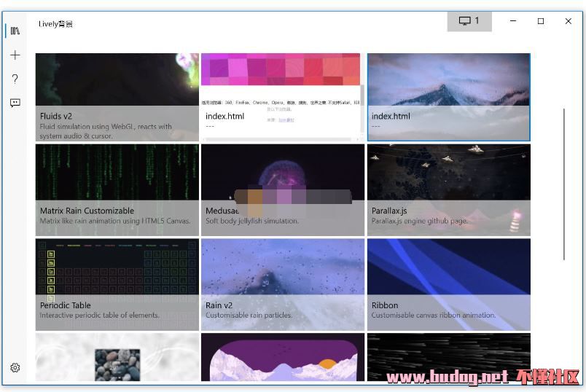The image size is (586, 392).
Task: Open the Help question mark icon
Action: [15, 79]
